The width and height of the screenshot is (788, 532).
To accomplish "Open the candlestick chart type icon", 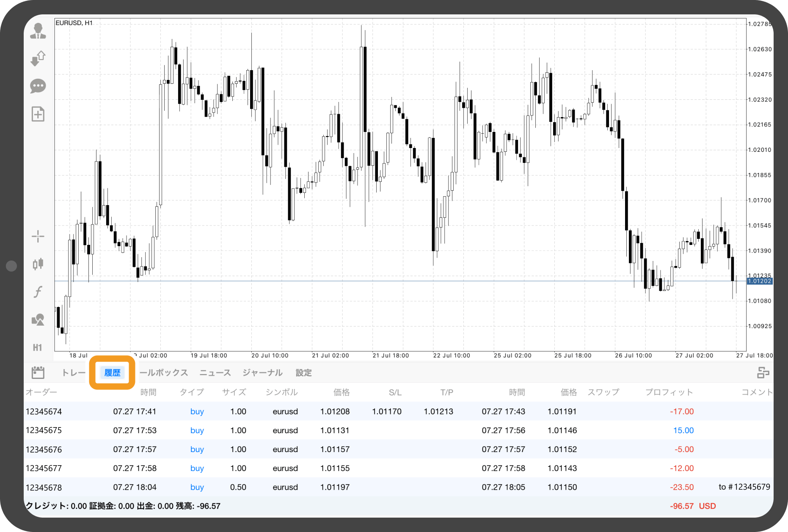I will (x=38, y=264).
